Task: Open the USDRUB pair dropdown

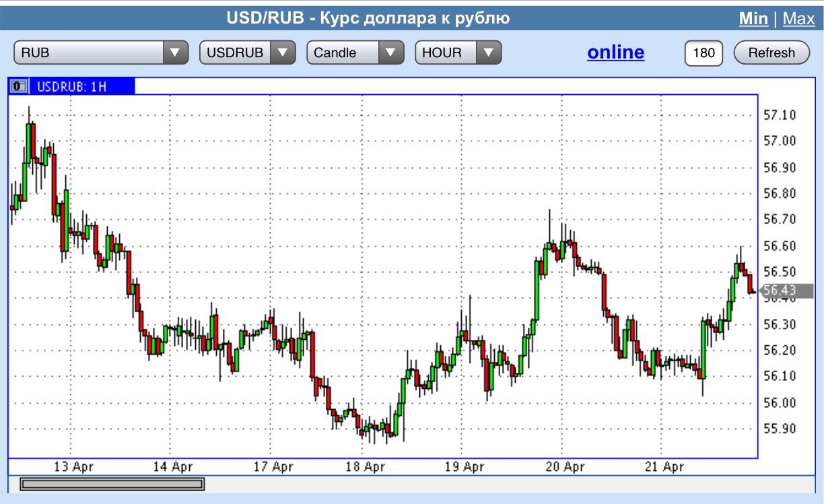Action: [248, 52]
